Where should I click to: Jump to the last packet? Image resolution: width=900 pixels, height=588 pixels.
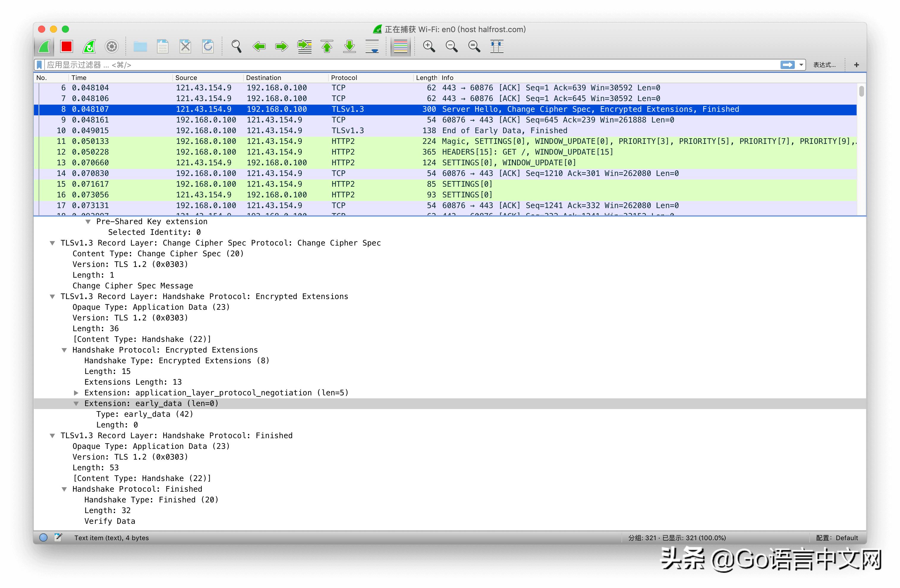(350, 46)
